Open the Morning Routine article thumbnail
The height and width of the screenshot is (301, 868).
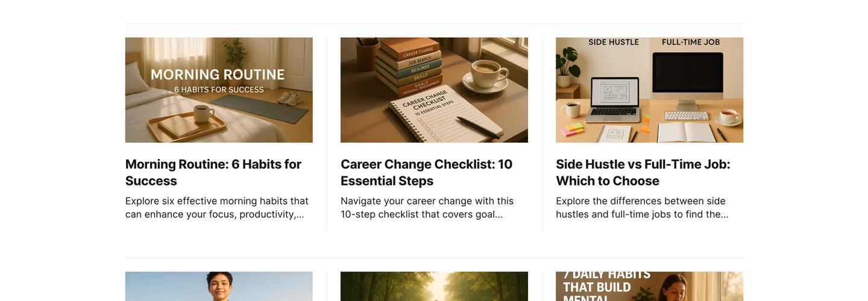pyautogui.click(x=219, y=90)
